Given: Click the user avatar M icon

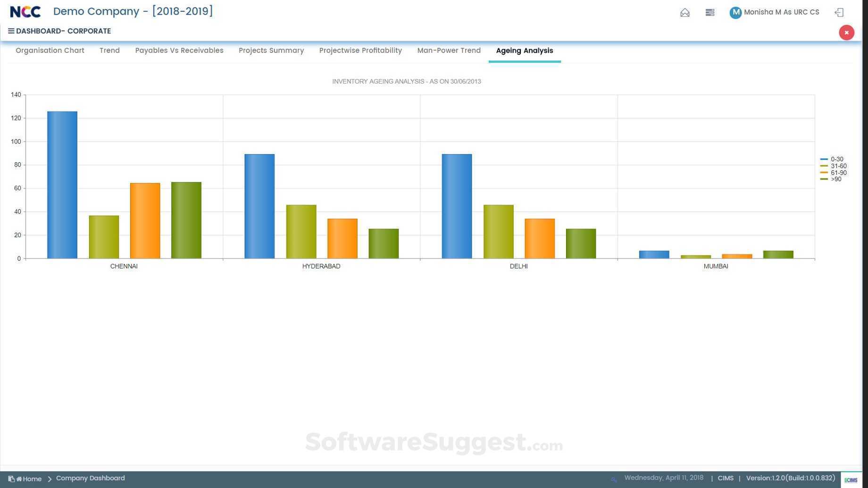Looking at the screenshot, I should [735, 13].
